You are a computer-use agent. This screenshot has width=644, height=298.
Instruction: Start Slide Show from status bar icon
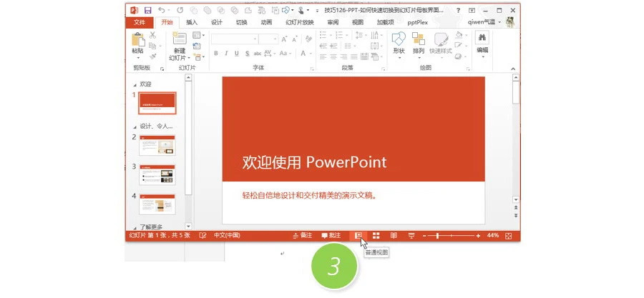(x=411, y=235)
